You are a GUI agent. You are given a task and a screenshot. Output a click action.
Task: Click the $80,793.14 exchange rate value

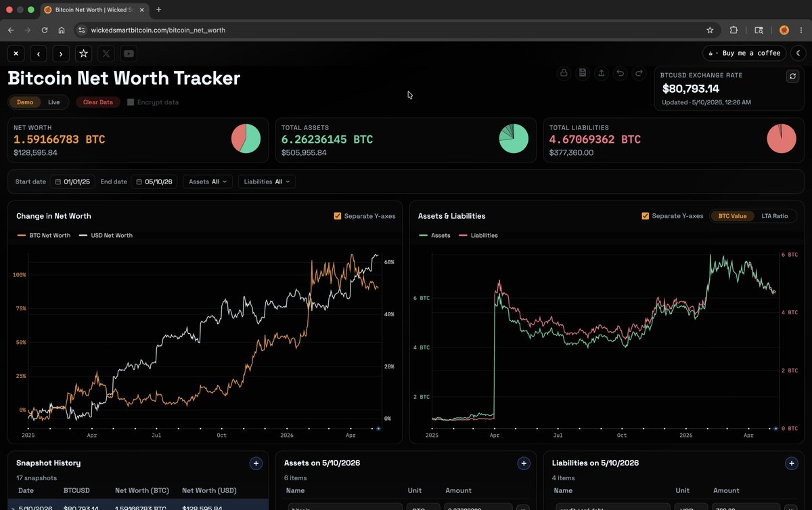coord(691,89)
